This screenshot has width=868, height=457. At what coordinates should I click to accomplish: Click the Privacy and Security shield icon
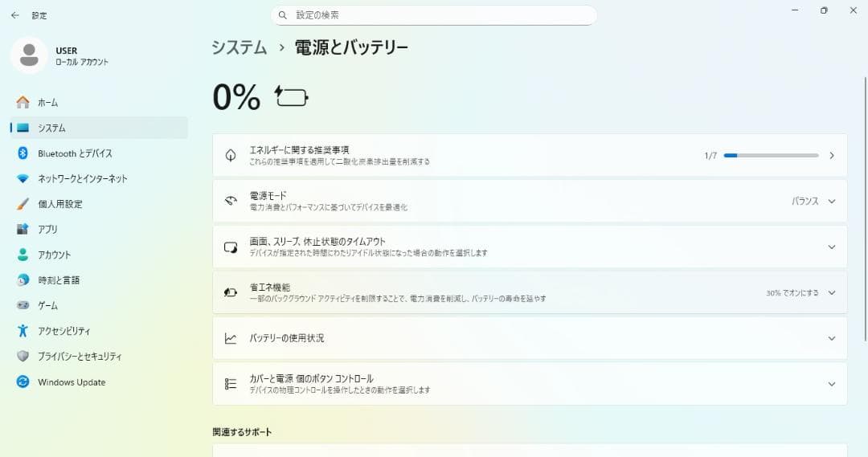(x=23, y=357)
